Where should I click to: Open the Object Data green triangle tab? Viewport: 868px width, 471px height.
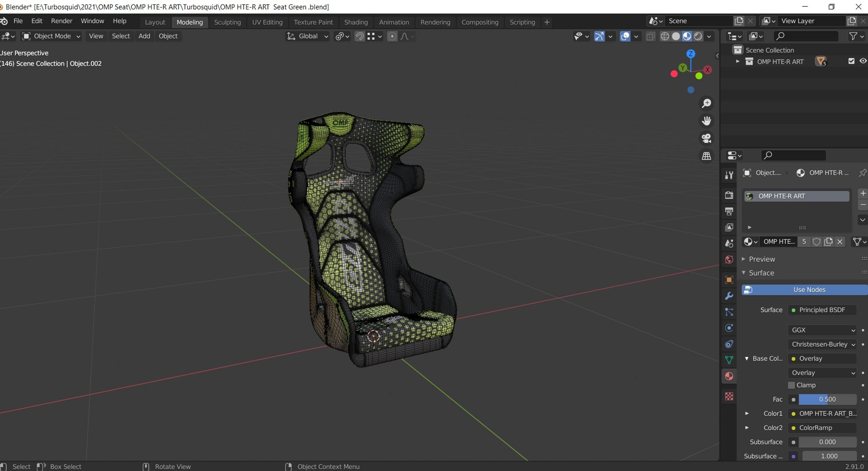pos(729,360)
